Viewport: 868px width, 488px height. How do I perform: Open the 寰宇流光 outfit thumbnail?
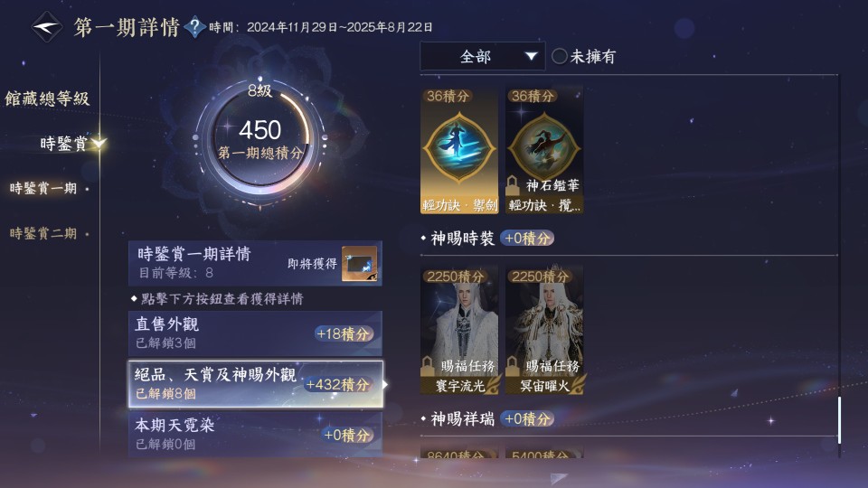[459, 331]
